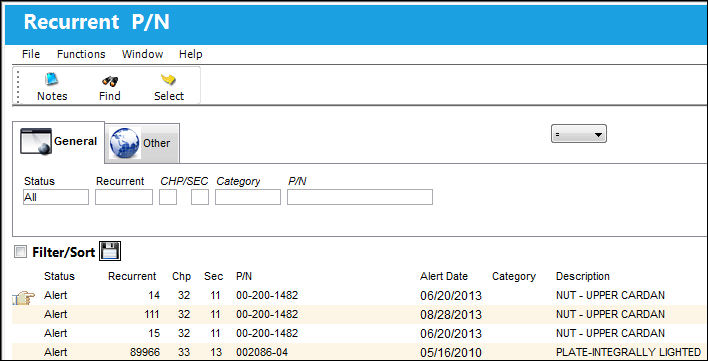
Task: Switch to the Other tab
Action: (142, 143)
